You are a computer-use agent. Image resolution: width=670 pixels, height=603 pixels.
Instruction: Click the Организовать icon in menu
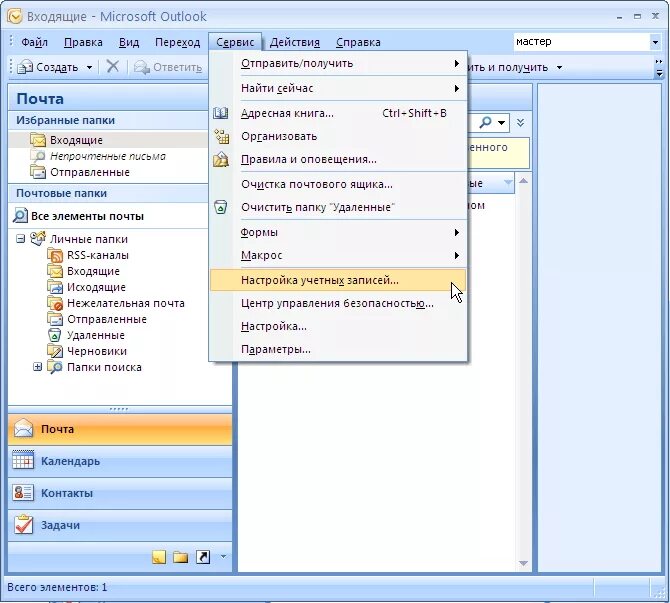coord(221,136)
